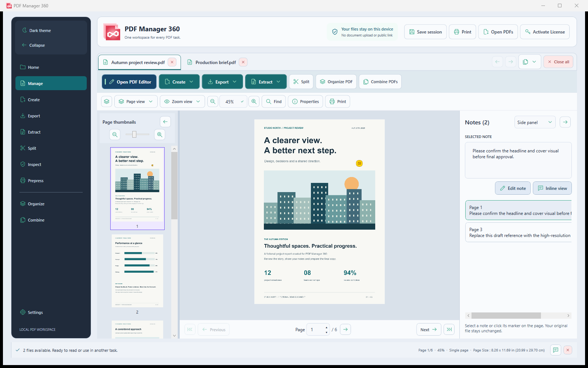Open 45% zoom level combo box
Screen dimensions: 588x368
pyautogui.click(x=233, y=102)
